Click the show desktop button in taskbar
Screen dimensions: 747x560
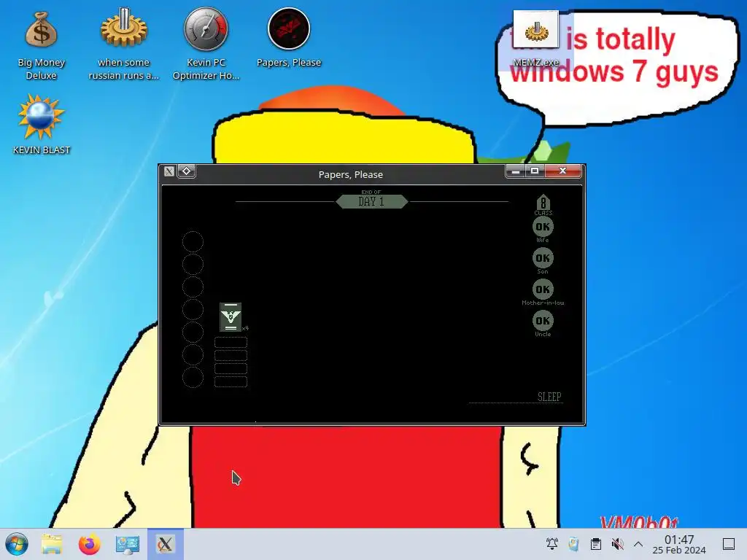[x=729, y=544]
